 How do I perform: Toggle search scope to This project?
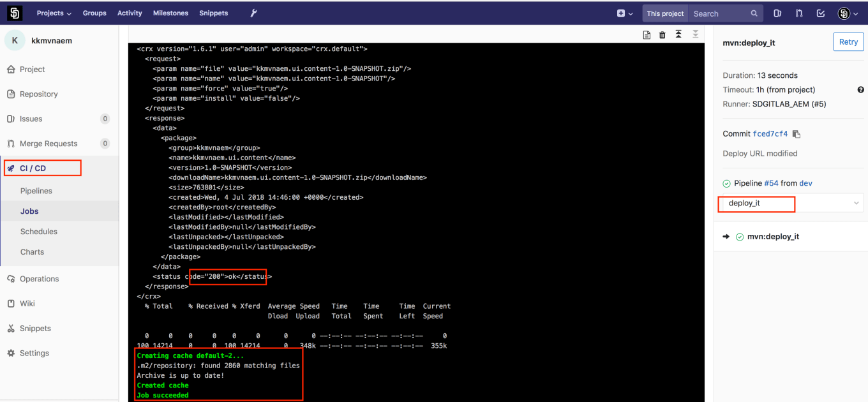[663, 13]
